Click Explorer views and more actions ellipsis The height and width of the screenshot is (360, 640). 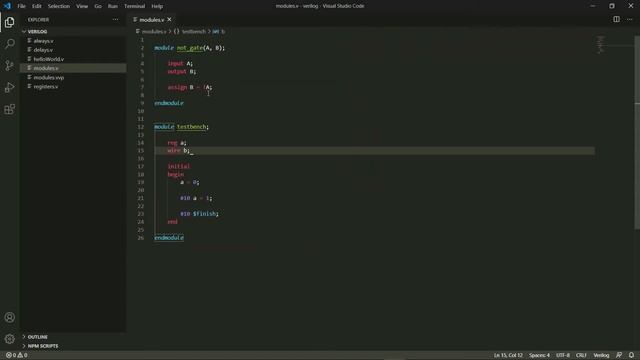116,20
